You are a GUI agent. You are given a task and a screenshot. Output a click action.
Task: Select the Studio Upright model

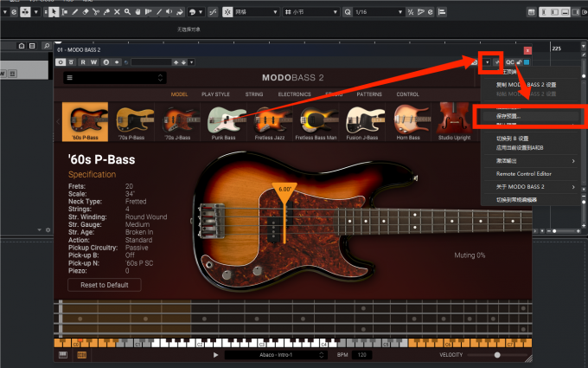pyautogui.click(x=454, y=122)
